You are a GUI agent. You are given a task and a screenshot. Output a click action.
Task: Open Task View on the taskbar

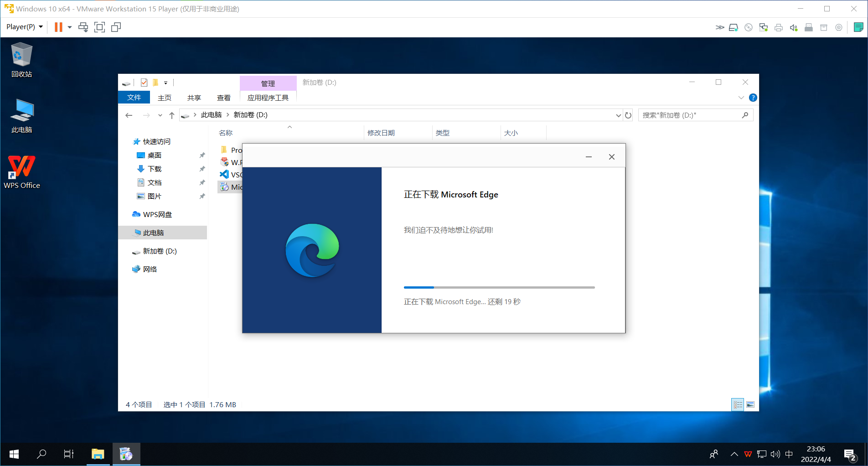point(69,454)
